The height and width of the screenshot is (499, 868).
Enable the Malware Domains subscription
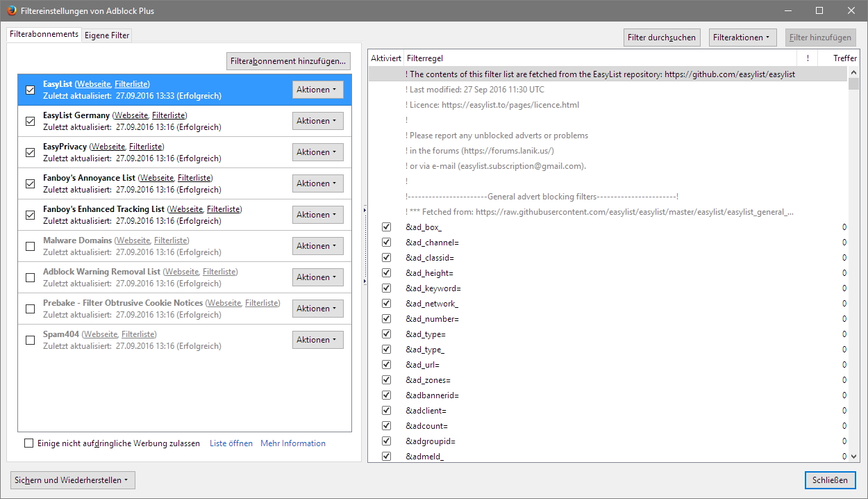[x=30, y=246]
